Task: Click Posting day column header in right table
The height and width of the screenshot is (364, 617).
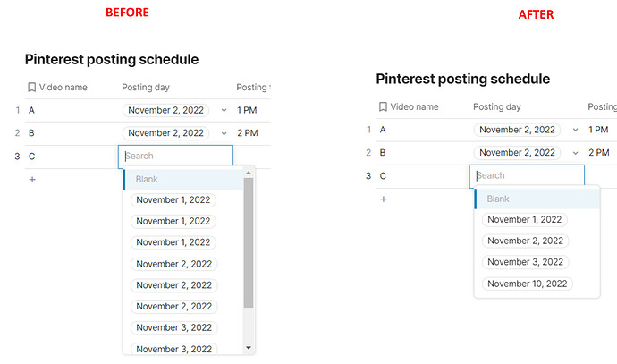Action: [x=496, y=106]
